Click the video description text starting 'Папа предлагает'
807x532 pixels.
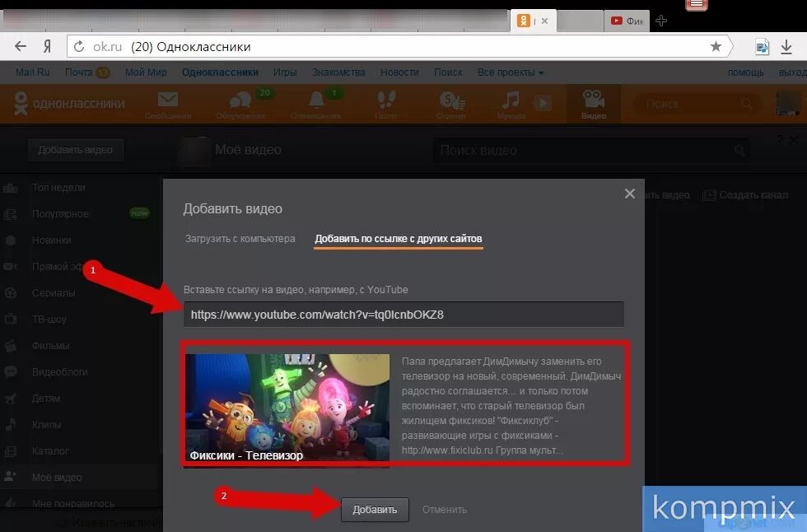[511, 405]
